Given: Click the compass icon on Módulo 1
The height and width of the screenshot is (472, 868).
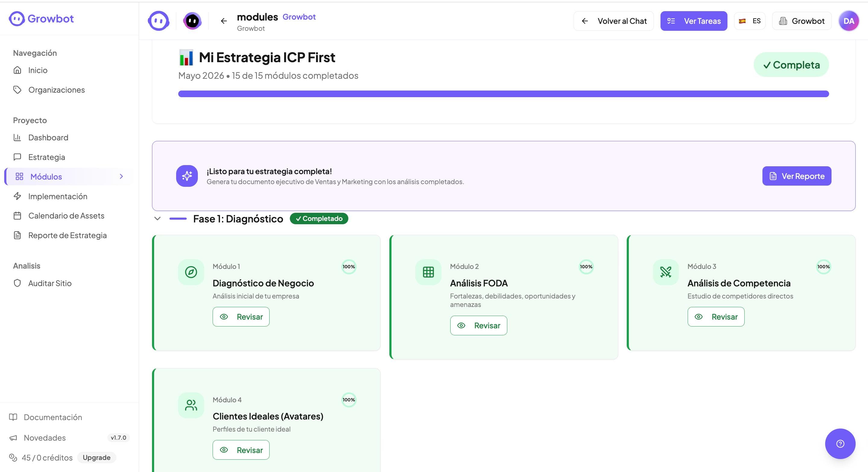Looking at the screenshot, I should [191, 272].
